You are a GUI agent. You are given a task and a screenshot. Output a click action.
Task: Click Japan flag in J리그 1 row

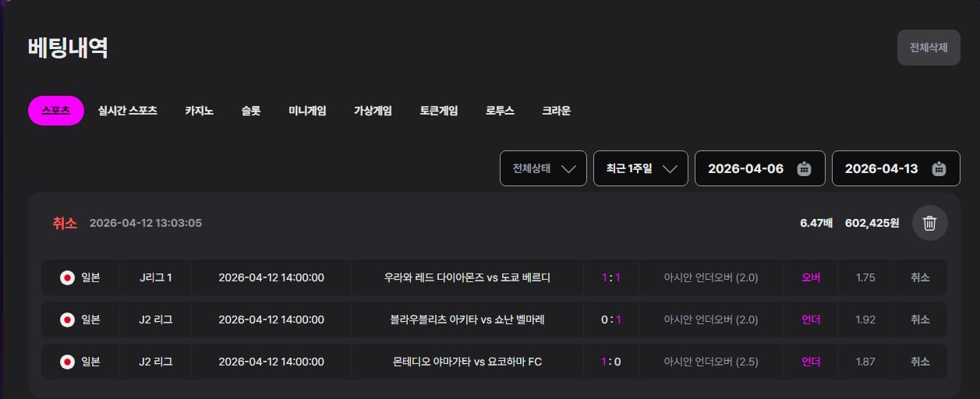coord(67,277)
